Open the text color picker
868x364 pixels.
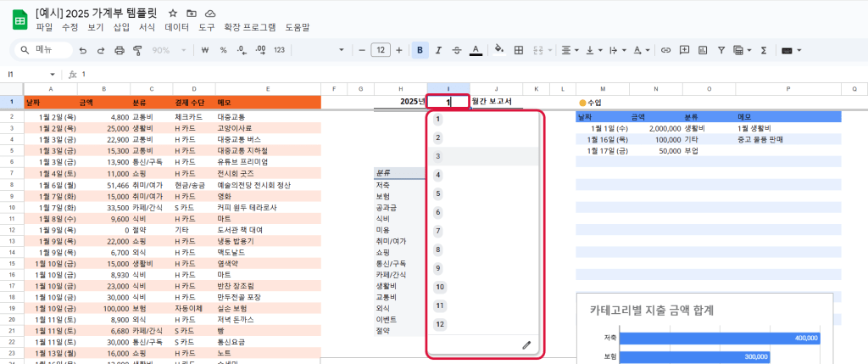476,50
